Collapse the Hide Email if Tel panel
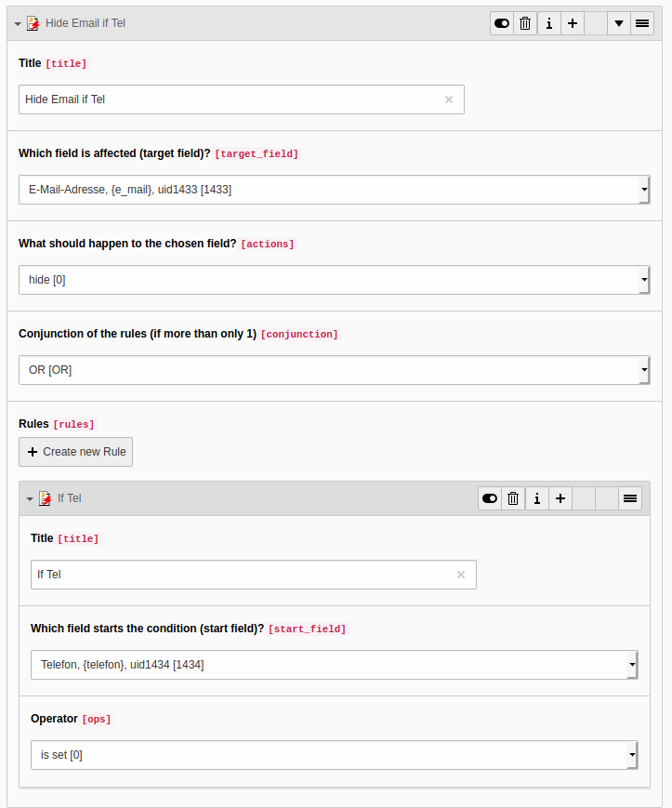Screen dimensions: 672x808 [x=18, y=23]
